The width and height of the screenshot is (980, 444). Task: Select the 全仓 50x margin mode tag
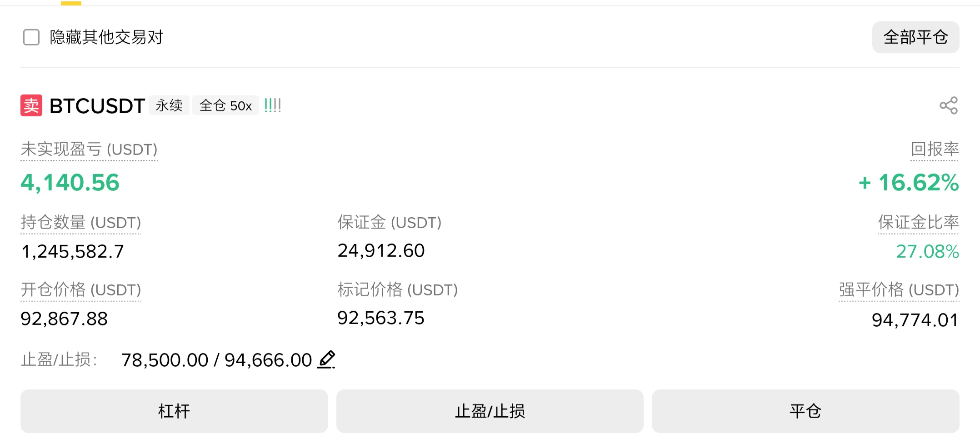click(225, 105)
